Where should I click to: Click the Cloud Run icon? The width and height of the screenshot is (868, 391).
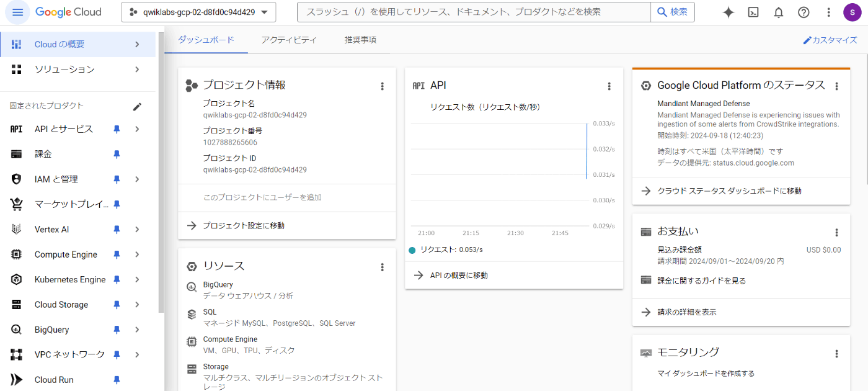(x=17, y=380)
